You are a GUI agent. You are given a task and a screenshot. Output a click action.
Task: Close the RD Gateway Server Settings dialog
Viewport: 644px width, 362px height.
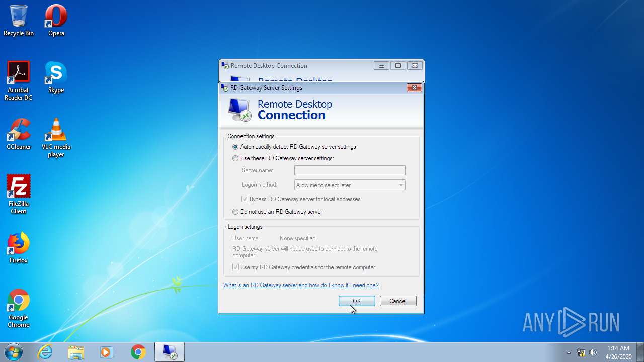(414, 88)
